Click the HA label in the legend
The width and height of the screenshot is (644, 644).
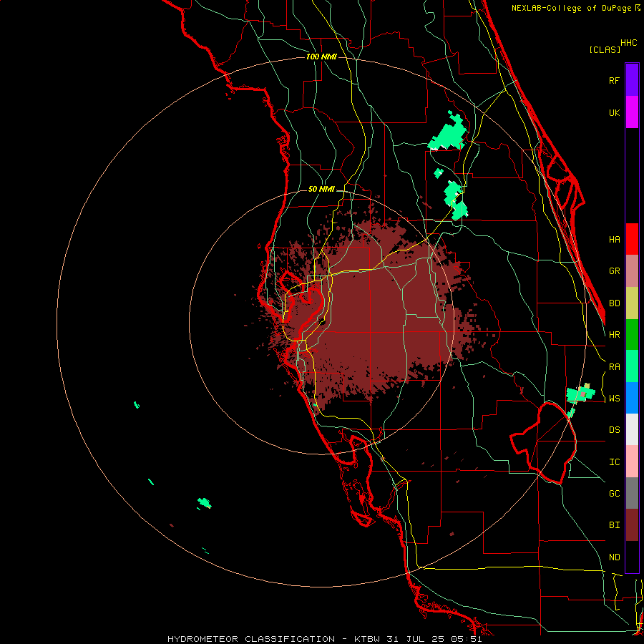click(x=614, y=240)
